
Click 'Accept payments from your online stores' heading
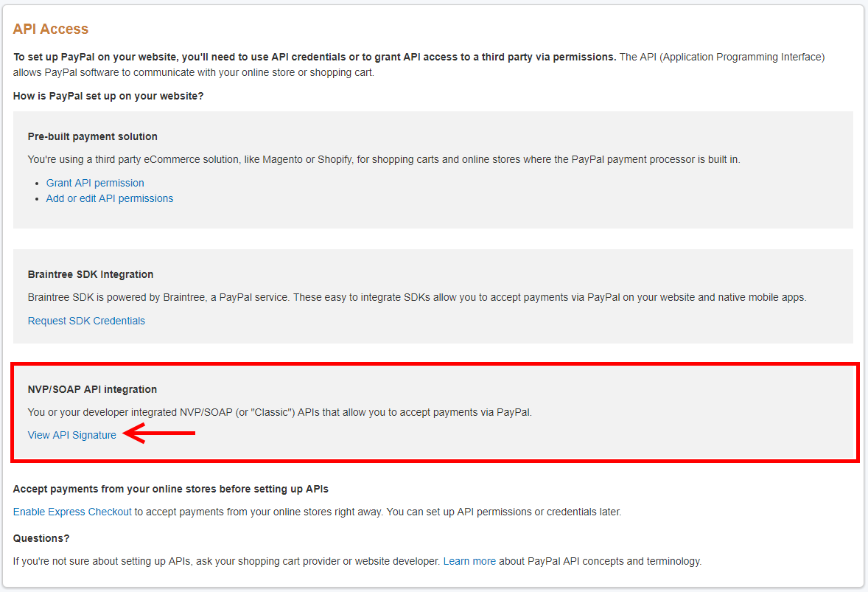click(x=170, y=489)
